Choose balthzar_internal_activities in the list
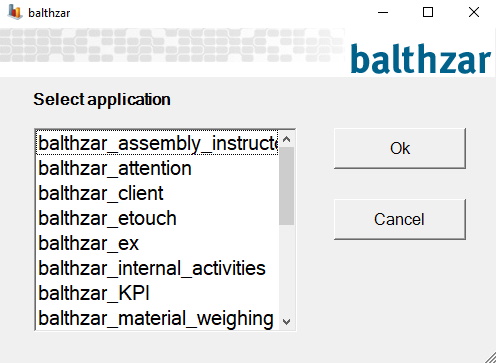Image resolution: width=496 pixels, height=363 pixels. pos(157,268)
